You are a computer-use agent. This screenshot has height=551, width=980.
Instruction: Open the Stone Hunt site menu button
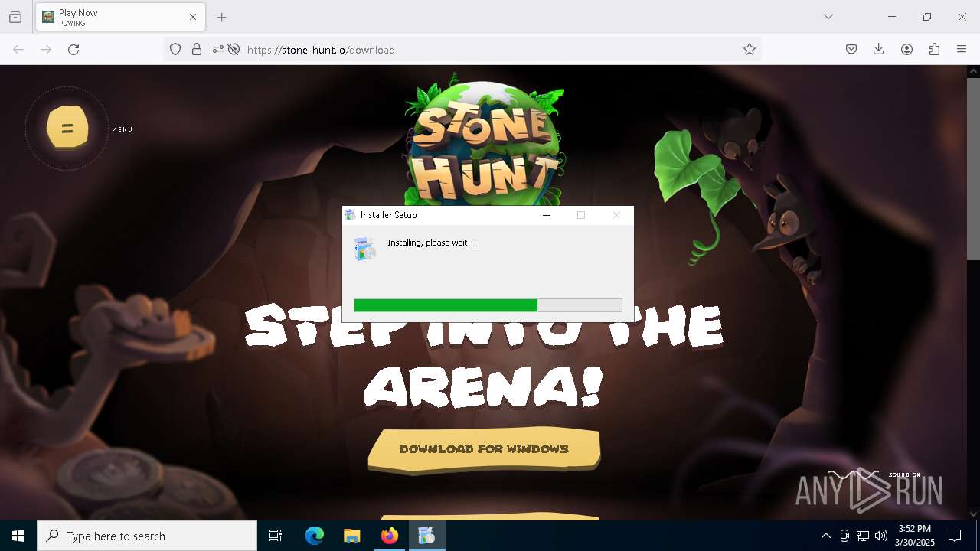67,128
